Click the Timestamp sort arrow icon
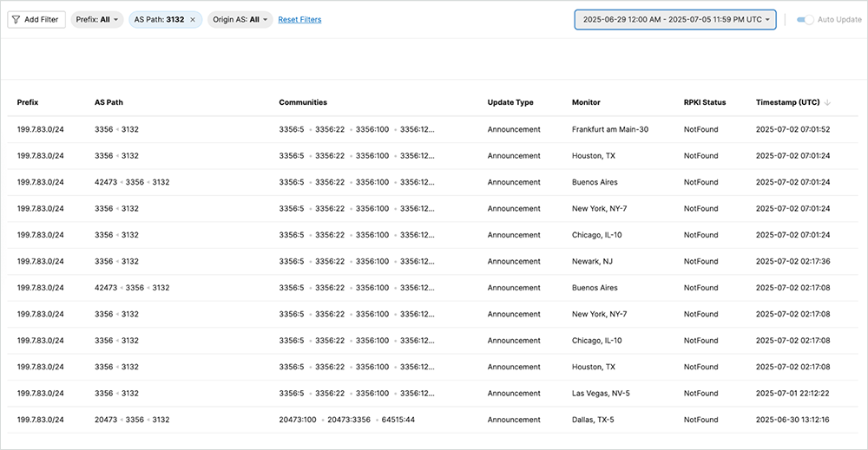Screen dimensions: 868x450 (x=827, y=102)
